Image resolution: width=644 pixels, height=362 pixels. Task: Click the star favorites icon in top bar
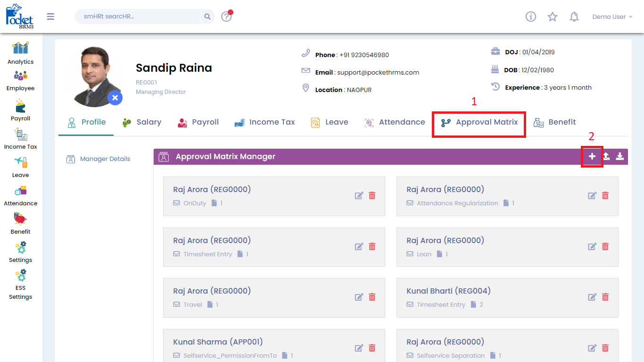[552, 17]
